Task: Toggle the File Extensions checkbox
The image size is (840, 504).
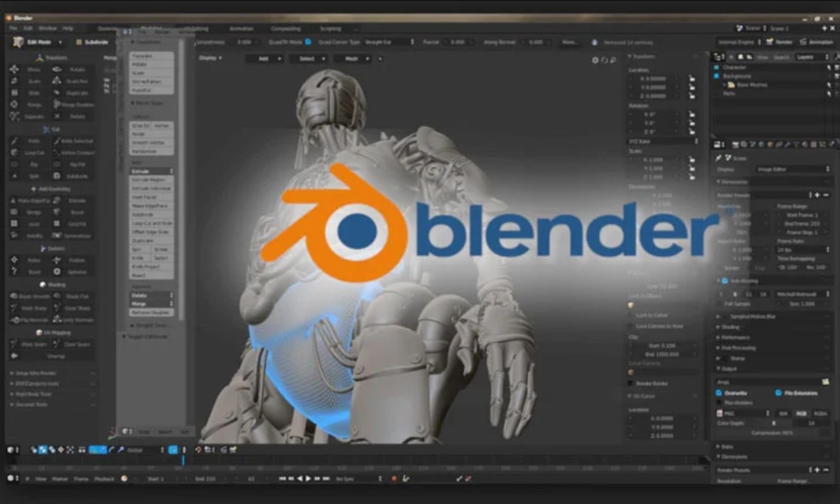Action: (x=778, y=393)
